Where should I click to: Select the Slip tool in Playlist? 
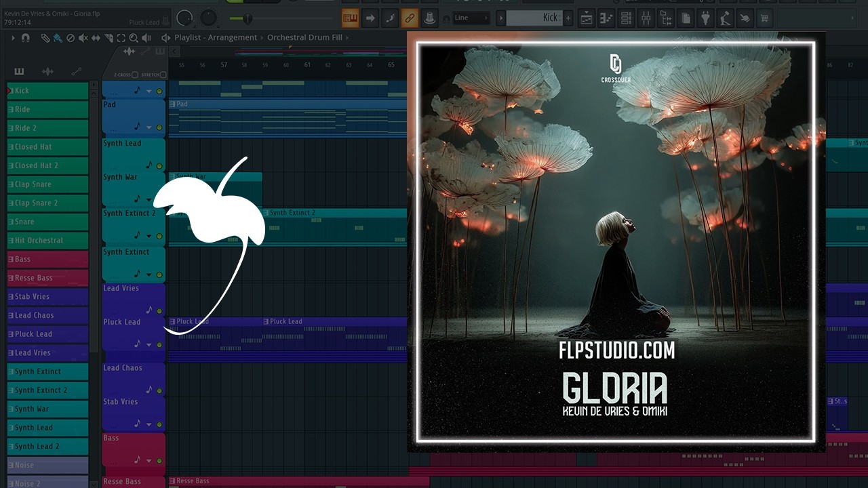tap(96, 38)
